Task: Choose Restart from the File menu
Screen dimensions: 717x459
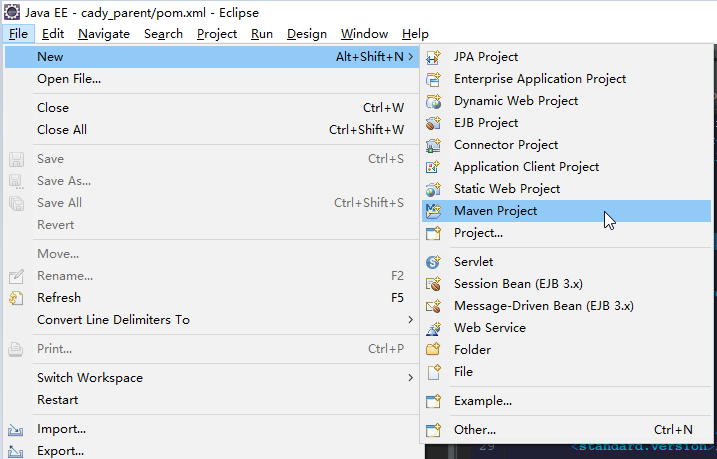Action: coord(212,400)
